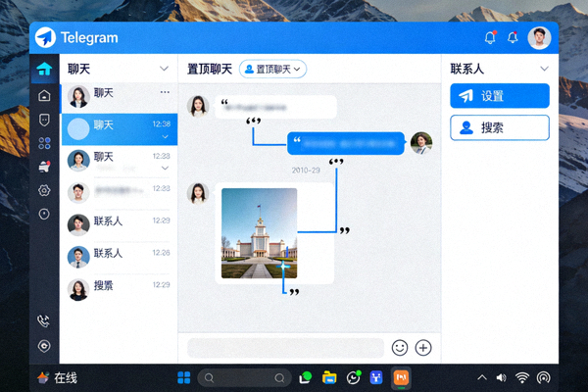Image resolution: width=588 pixels, height=392 pixels.
Task: Click inside the message input field
Action: point(285,348)
